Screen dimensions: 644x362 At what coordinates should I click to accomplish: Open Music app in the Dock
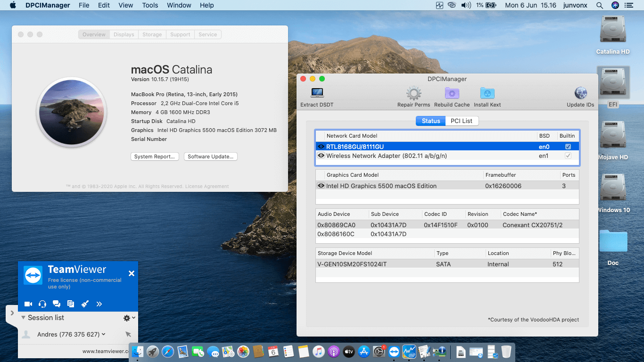pyautogui.click(x=318, y=352)
